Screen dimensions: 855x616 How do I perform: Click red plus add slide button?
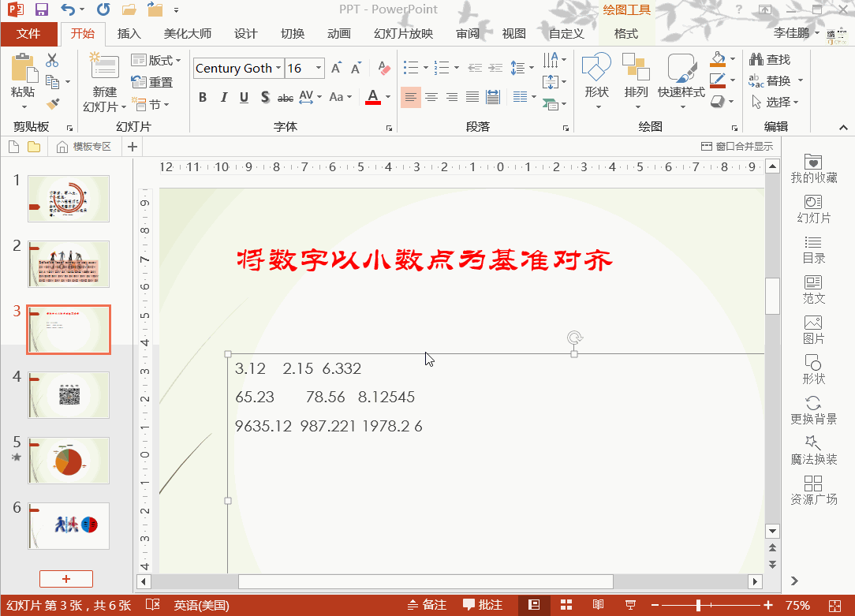coord(66,579)
